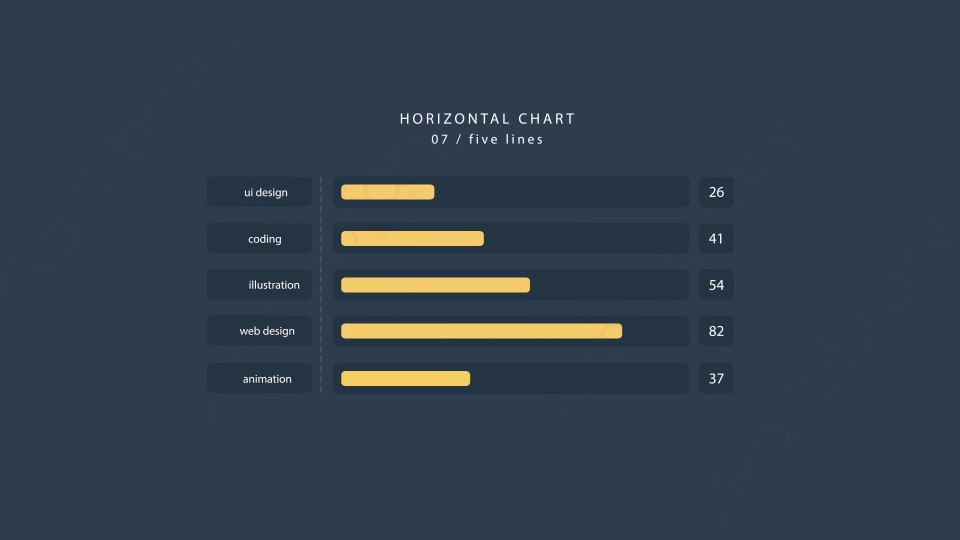Click the yellow illustration progress bar

[435, 285]
